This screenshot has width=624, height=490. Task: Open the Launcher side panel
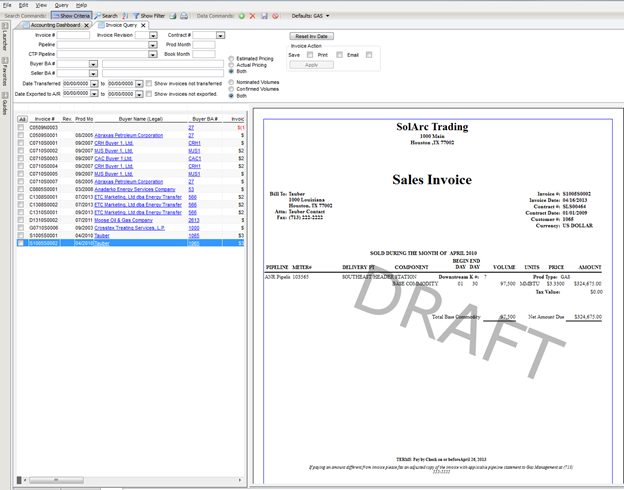[4, 40]
